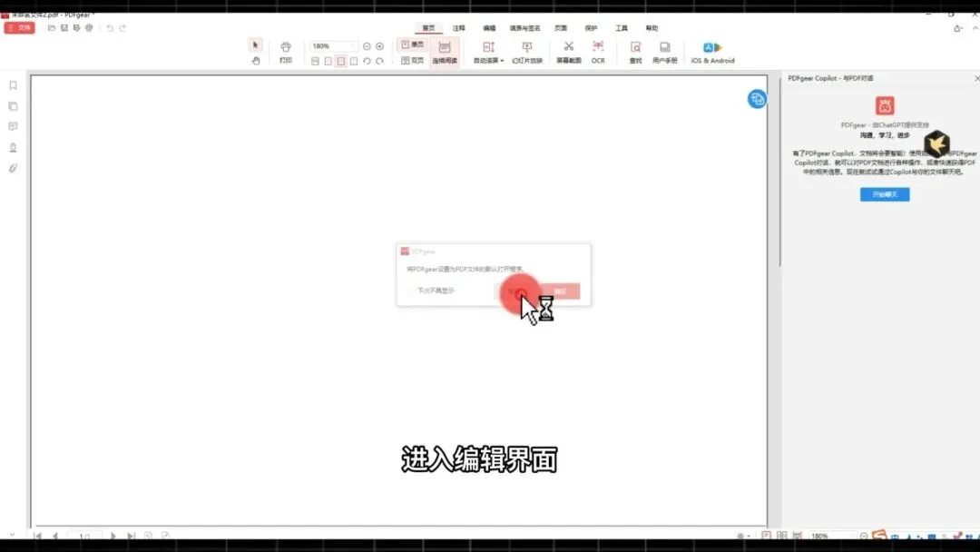Image resolution: width=980 pixels, height=552 pixels.
Task: Rotate page clockwise icon
Action: point(379,61)
